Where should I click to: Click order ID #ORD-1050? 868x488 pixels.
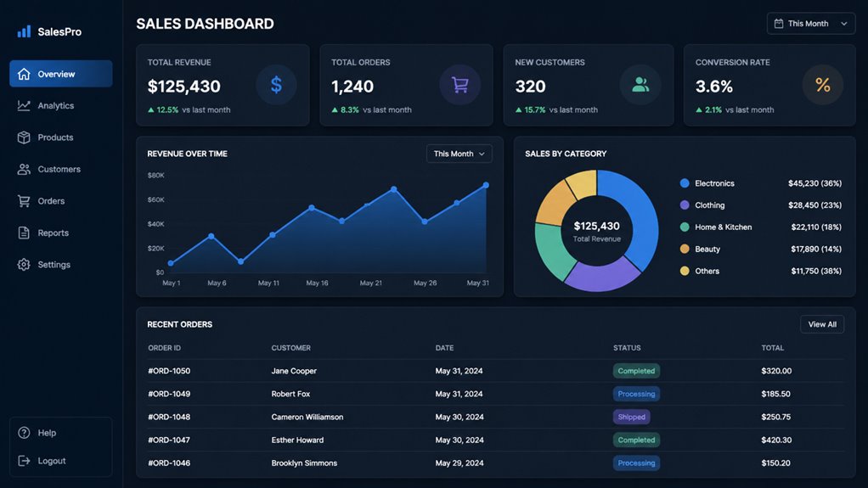click(x=169, y=371)
